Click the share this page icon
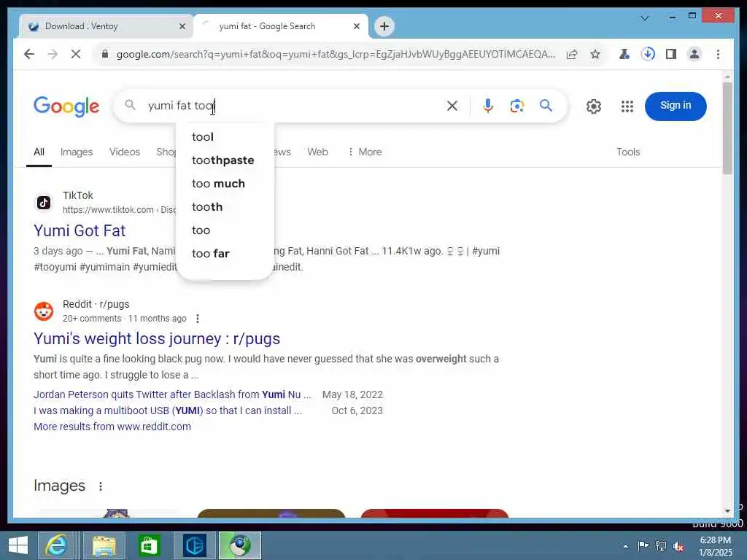Viewport: 747px width, 560px height. (572, 54)
